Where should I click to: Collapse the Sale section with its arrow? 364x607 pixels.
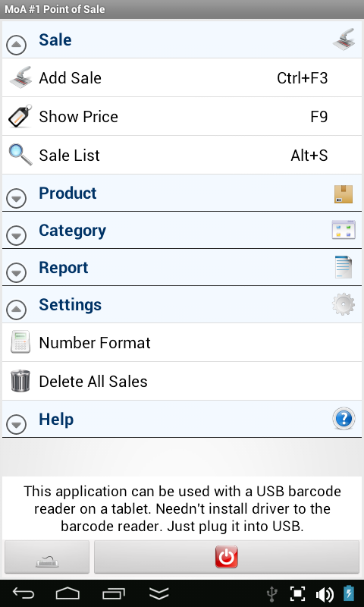pos(17,45)
